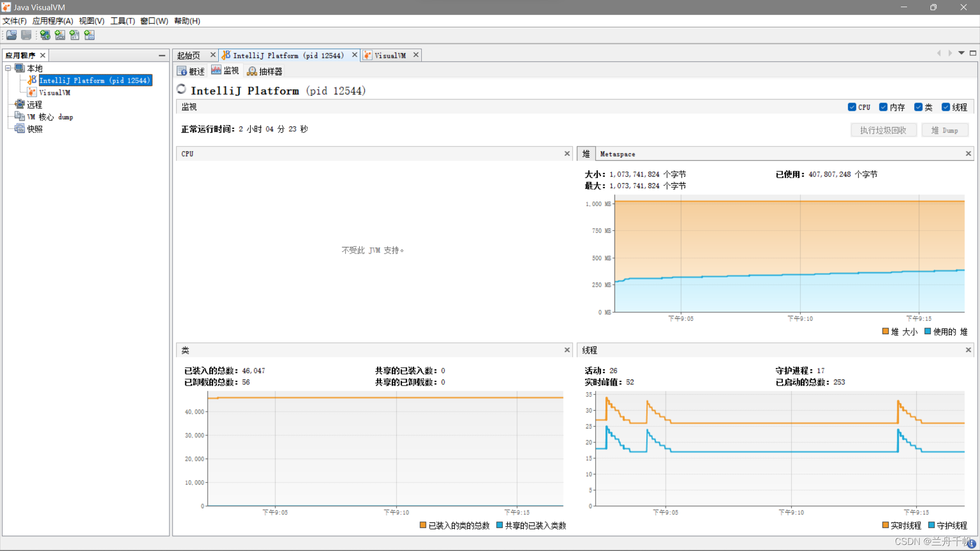The width and height of the screenshot is (980, 551).
Task: Click the Add Remote Host toolbar icon
Action: pos(45,35)
